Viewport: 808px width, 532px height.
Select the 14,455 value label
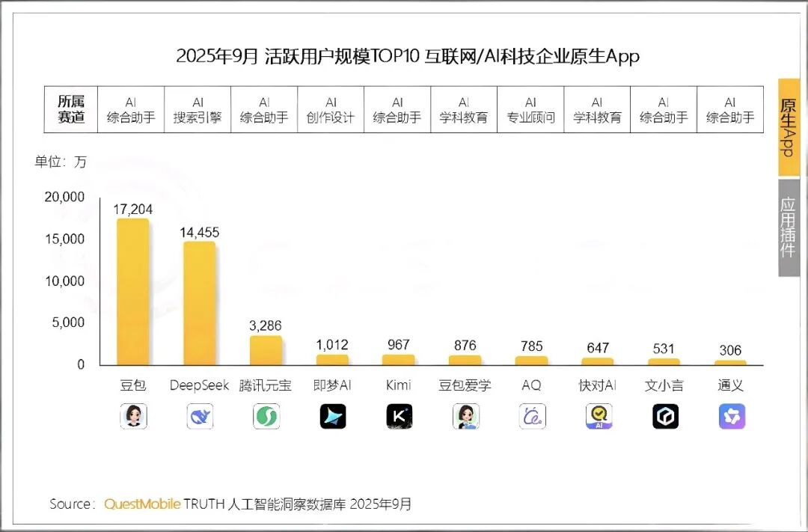click(x=199, y=233)
